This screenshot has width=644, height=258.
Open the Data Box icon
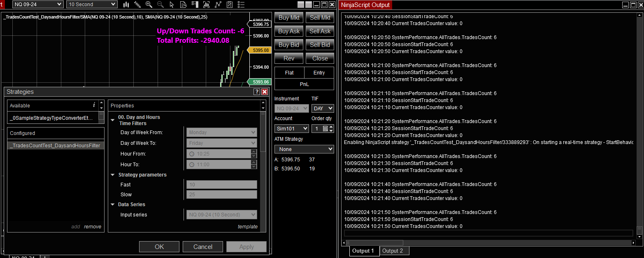(x=184, y=5)
